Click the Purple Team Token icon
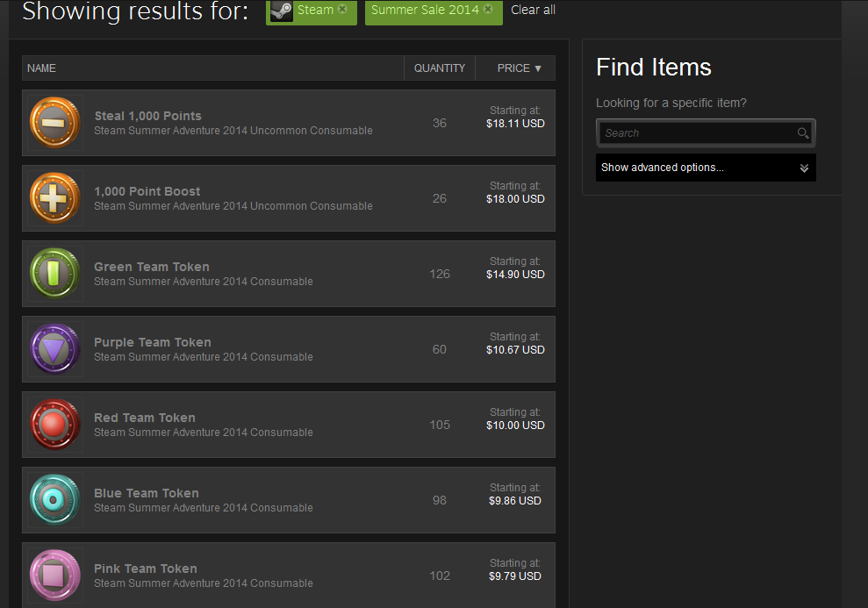 point(54,349)
